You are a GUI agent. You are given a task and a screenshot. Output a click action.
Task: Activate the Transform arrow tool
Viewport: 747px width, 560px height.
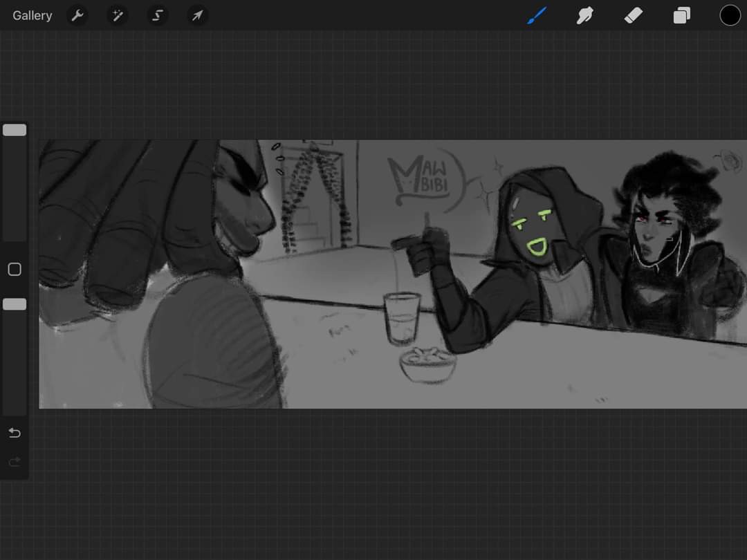tap(197, 16)
